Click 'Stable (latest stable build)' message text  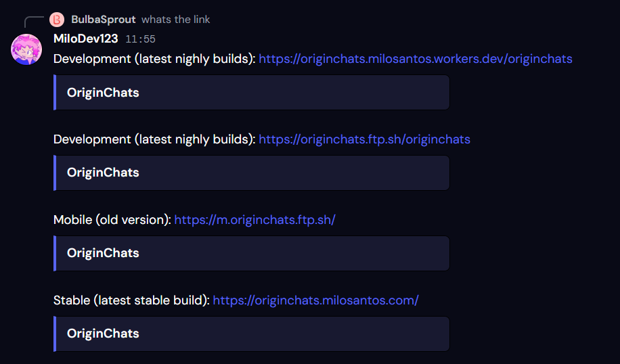[131, 300]
